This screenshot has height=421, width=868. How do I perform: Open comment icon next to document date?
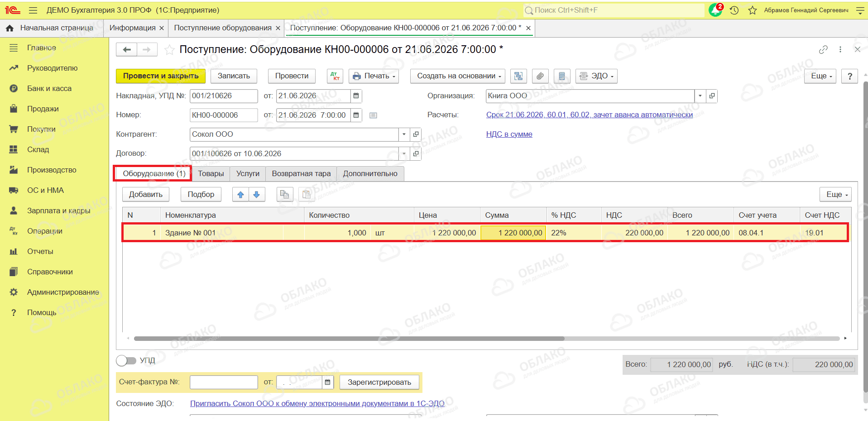coord(373,115)
